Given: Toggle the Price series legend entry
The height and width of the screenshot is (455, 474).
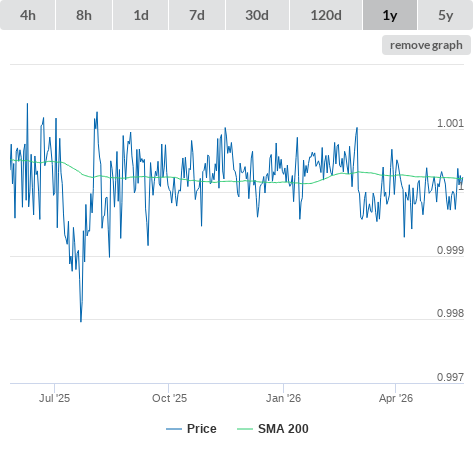Looking at the screenshot, I should [x=191, y=429].
